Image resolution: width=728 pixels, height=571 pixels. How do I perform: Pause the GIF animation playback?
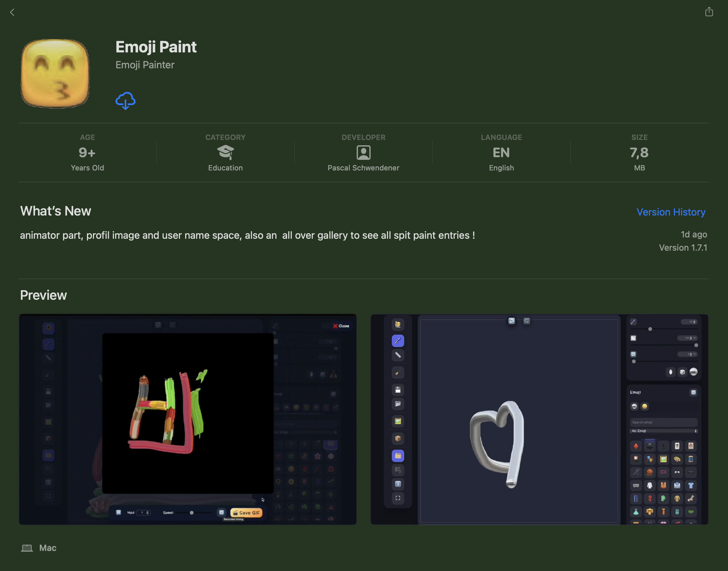click(x=119, y=513)
